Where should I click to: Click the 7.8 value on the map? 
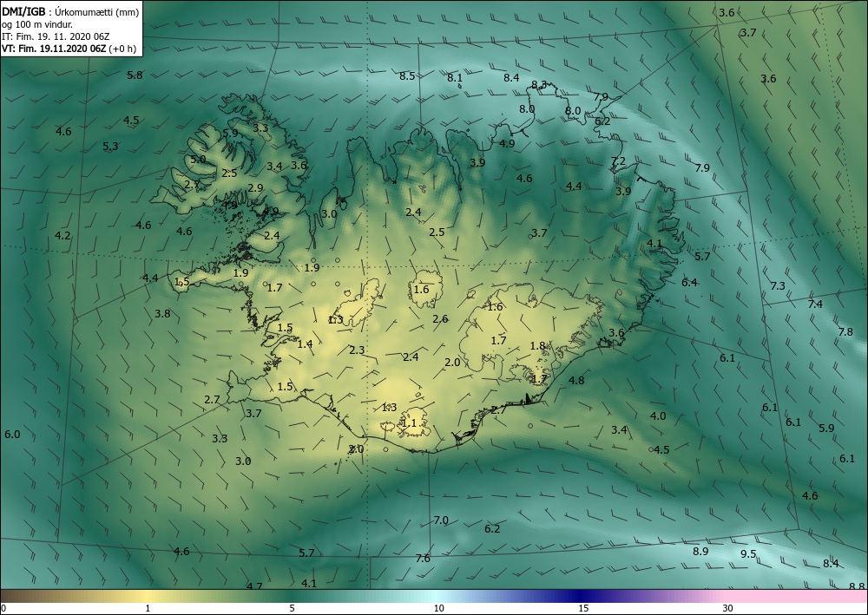[x=845, y=332]
